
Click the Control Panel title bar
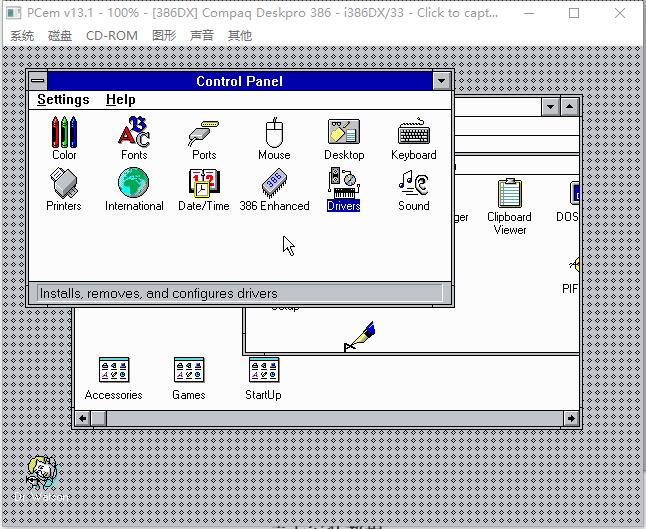(x=240, y=81)
